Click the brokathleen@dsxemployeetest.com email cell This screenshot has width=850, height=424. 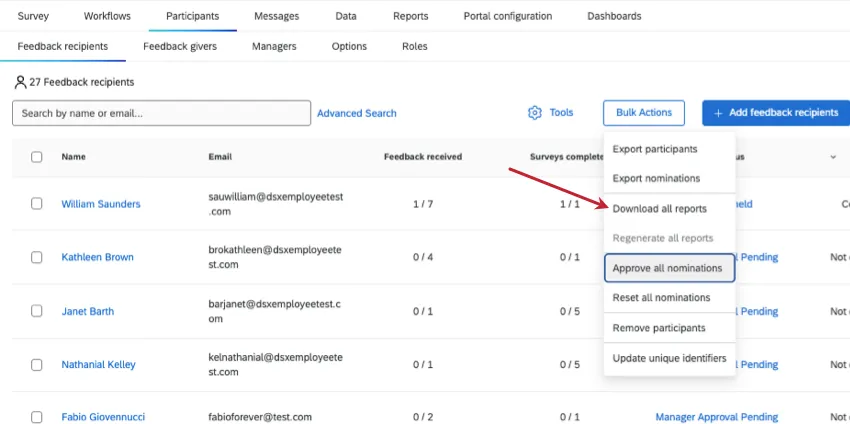click(x=275, y=258)
